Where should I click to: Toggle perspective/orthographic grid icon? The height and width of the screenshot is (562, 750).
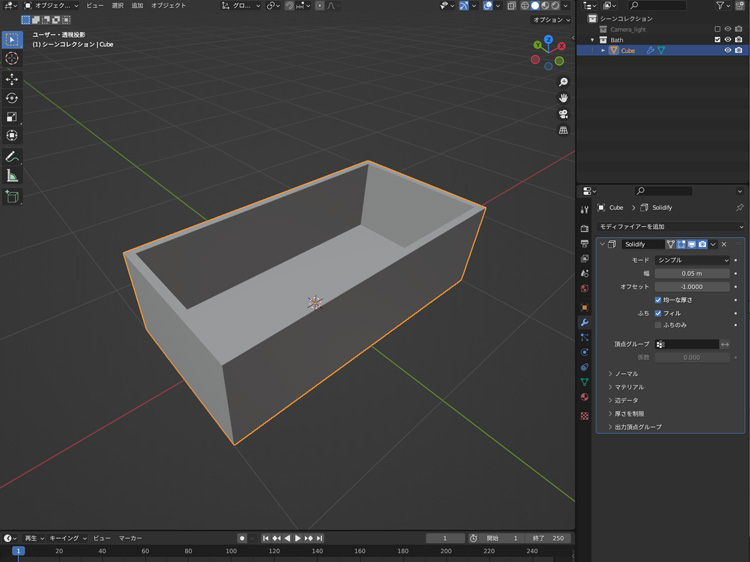564,130
